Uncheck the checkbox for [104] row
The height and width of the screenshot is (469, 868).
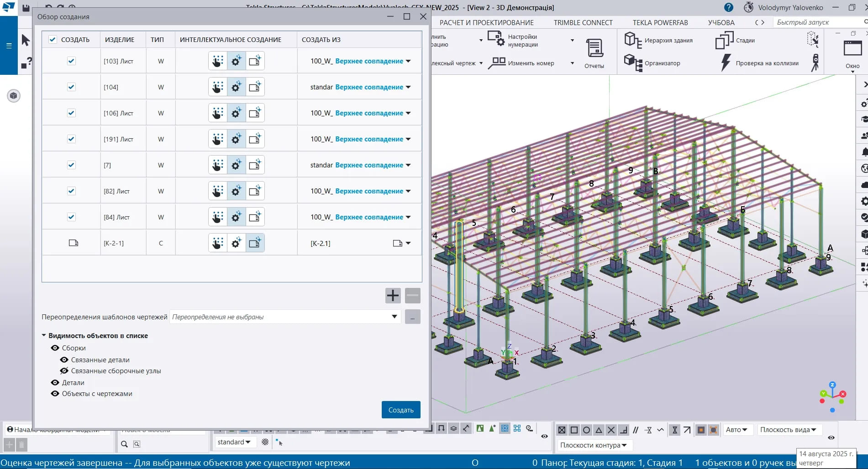(x=71, y=87)
